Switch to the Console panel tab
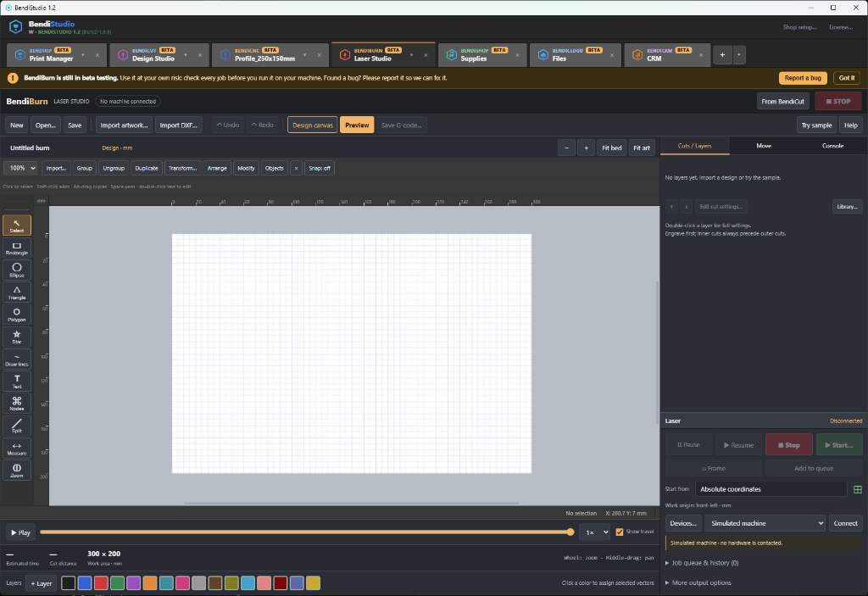This screenshot has width=868, height=596. click(x=832, y=146)
